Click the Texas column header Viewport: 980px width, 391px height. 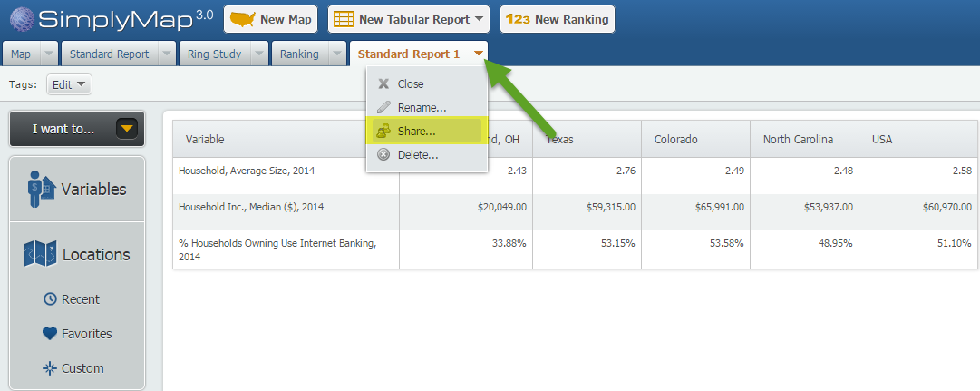coord(587,139)
